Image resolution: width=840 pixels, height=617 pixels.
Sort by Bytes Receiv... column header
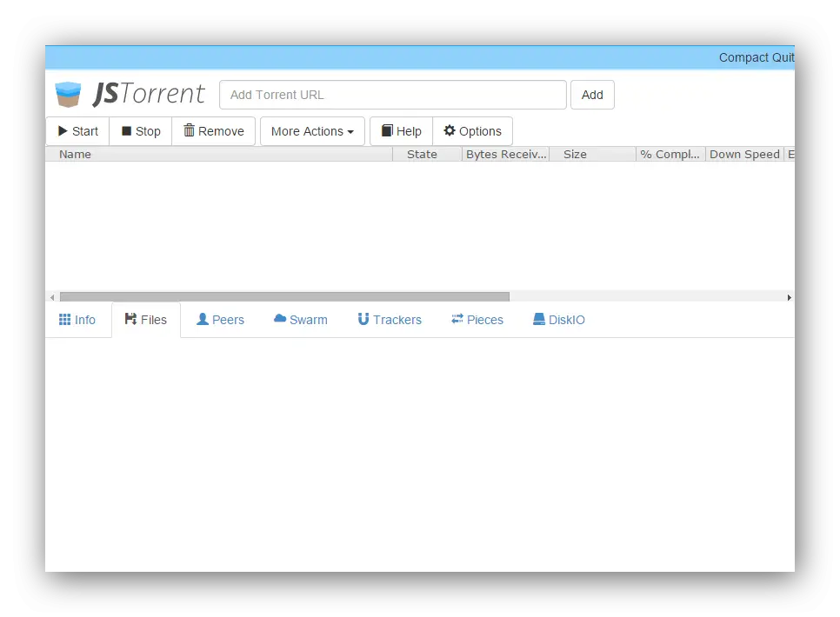point(506,155)
